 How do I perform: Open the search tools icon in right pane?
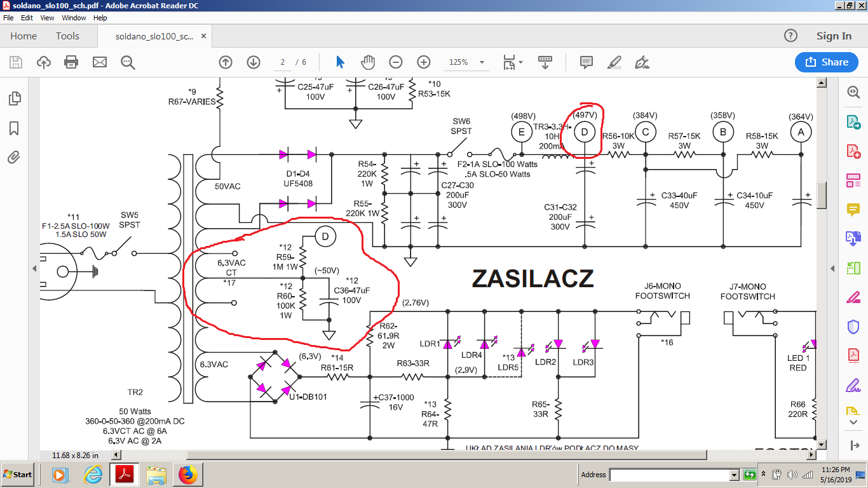point(853,92)
